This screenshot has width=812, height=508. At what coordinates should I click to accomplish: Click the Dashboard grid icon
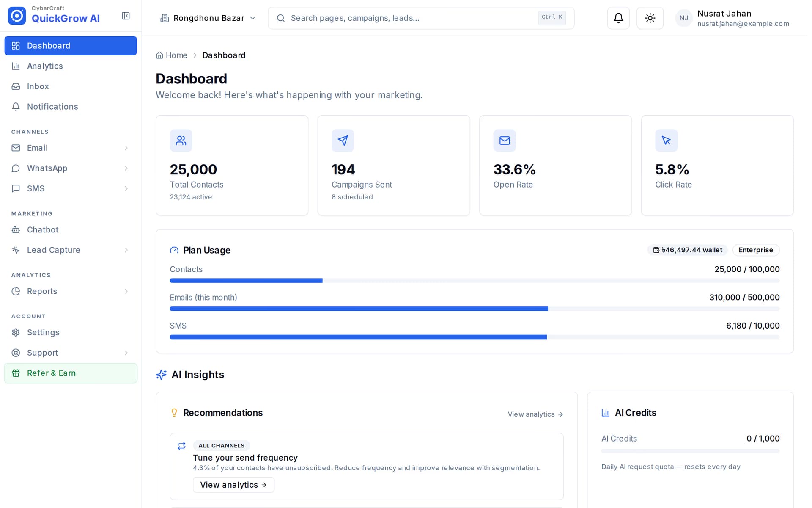point(16,46)
